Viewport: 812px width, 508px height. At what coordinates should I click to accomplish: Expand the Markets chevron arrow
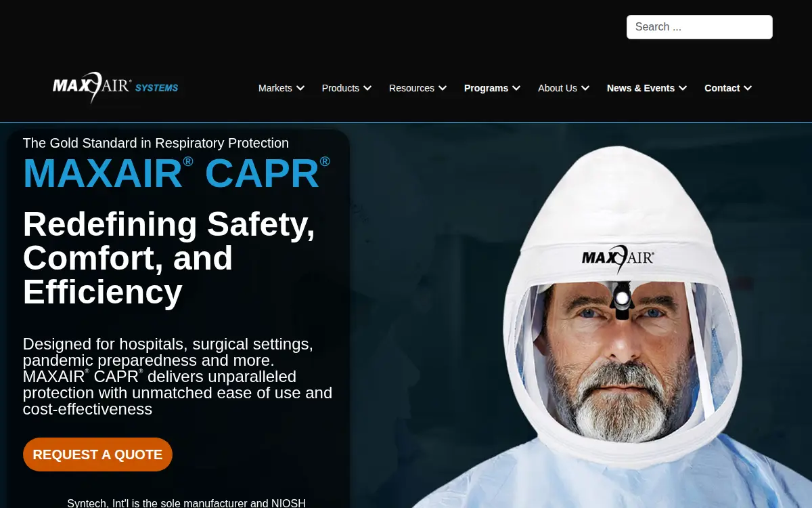(x=300, y=88)
